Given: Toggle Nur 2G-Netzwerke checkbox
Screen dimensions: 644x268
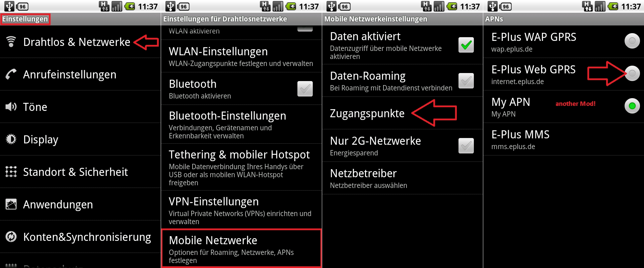Looking at the screenshot, I should pyautogui.click(x=466, y=146).
